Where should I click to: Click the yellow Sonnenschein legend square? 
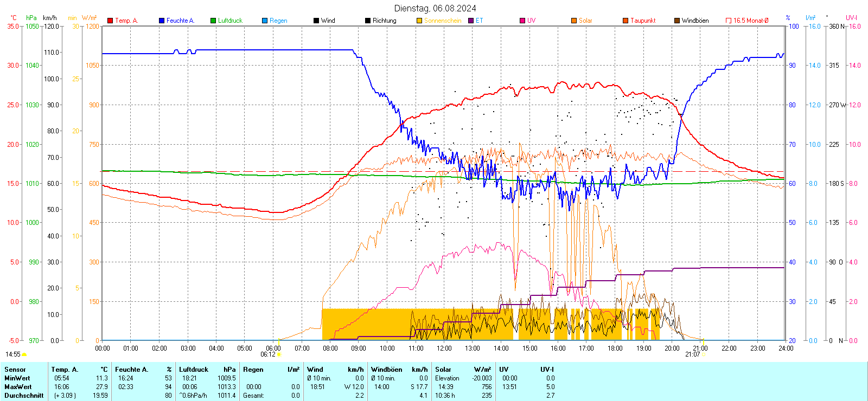(419, 21)
